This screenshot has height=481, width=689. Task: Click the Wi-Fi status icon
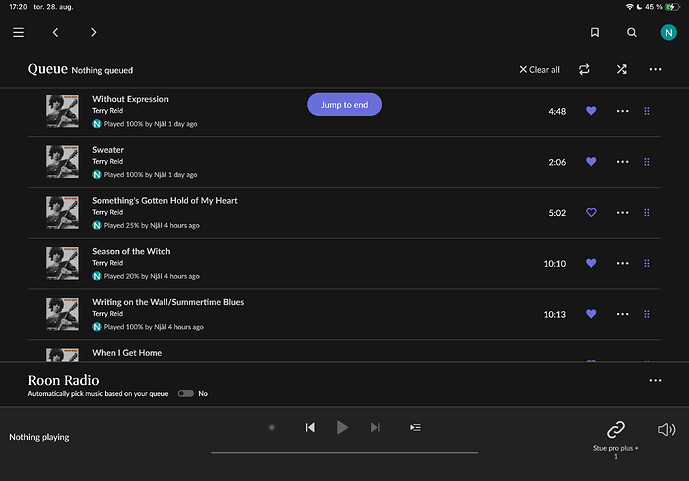tap(629, 7)
